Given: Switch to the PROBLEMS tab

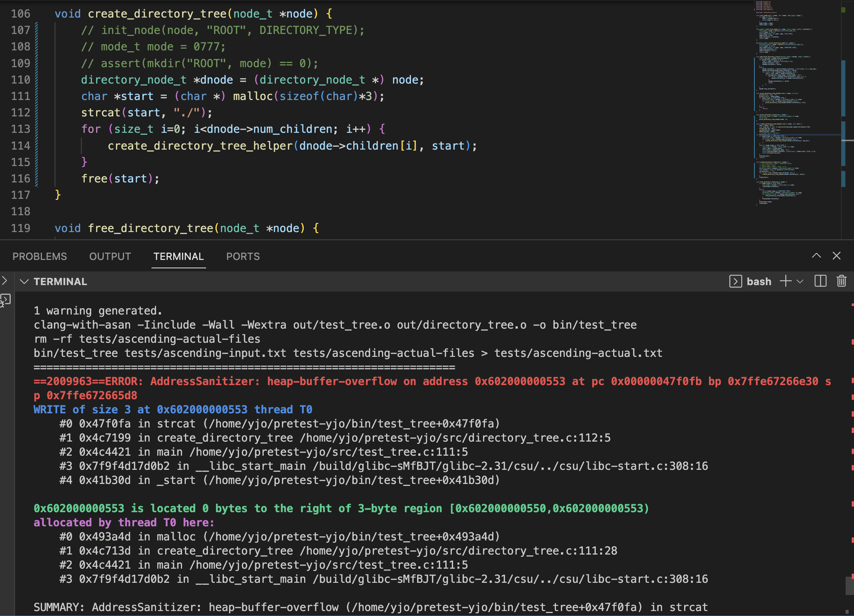Looking at the screenshot, I should point(40,256).
